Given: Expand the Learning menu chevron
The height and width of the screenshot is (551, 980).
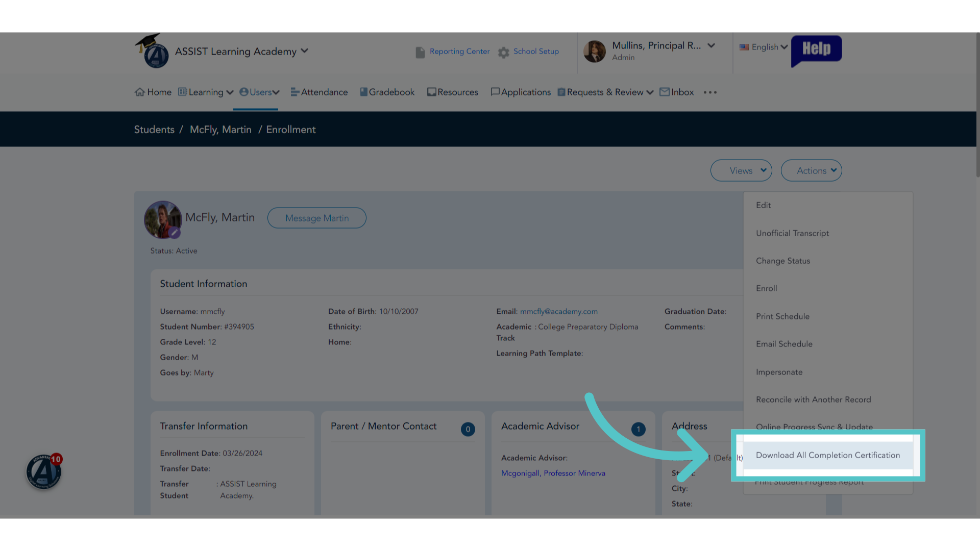Looking at the screenshot, I should pos(230,93).
